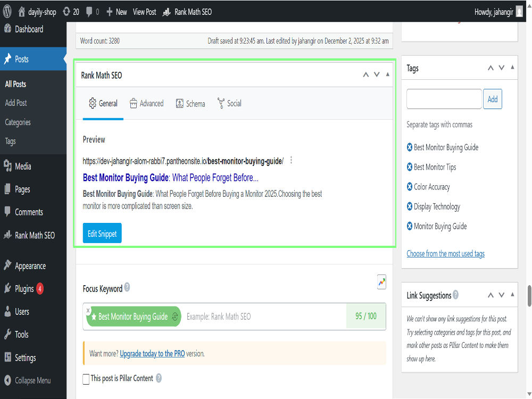The width and height of the screenshot is (532, 399).
Task: Click the Posts pin icon in sidebar
Action: coord(7,59)
